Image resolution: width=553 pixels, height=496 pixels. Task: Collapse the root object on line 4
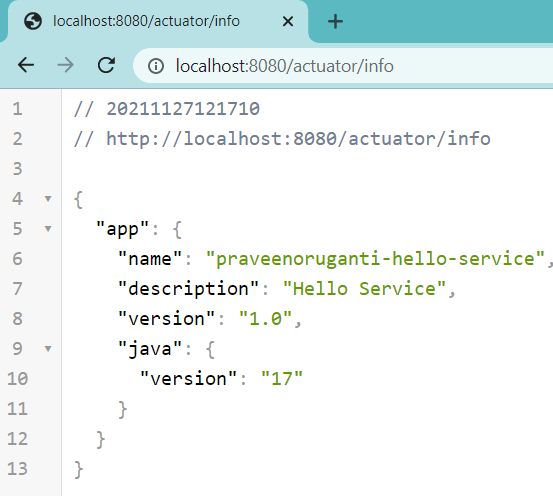48,199
